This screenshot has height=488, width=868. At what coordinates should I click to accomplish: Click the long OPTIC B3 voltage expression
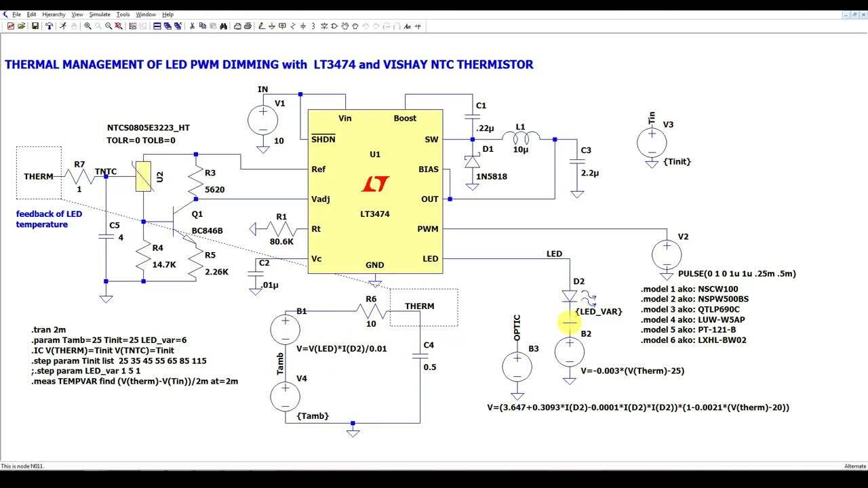pos(638,407)
